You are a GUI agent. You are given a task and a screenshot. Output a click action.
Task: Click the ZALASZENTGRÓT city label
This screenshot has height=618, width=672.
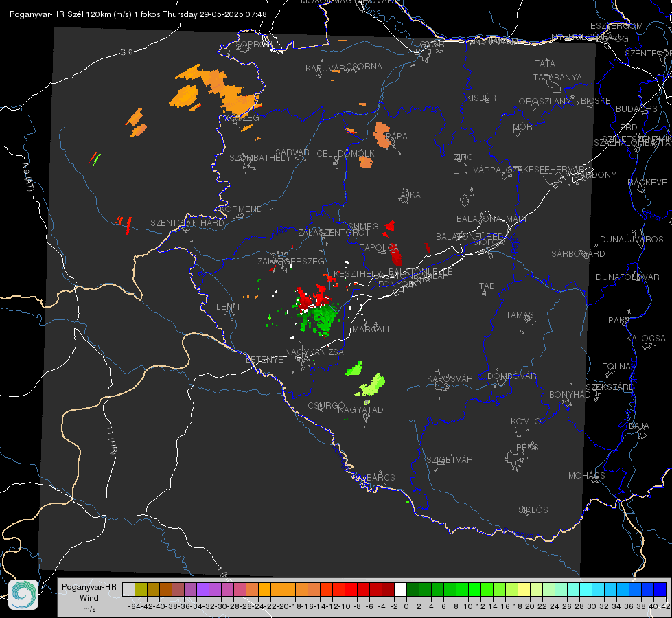coord(334,233)
